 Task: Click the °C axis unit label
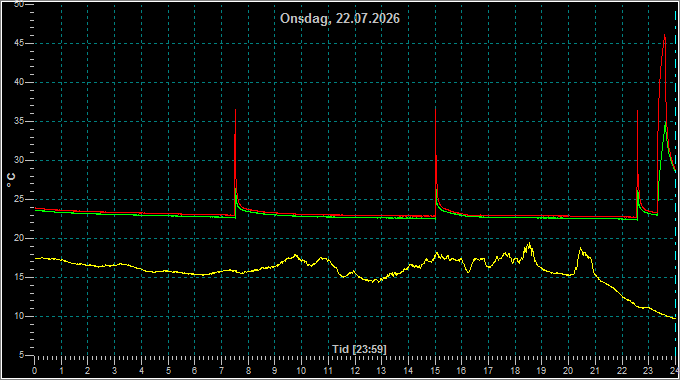click(x=11, y=180)
